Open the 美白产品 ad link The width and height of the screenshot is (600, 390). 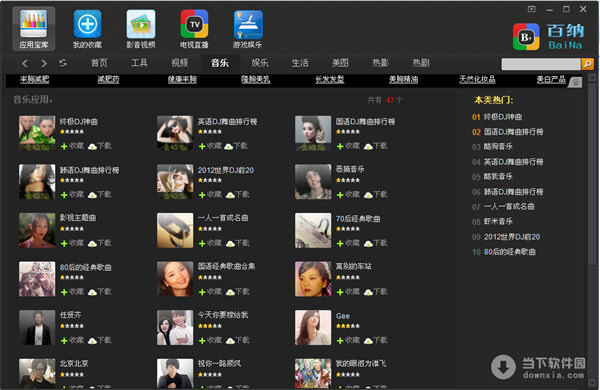click(x=551, y=79)
